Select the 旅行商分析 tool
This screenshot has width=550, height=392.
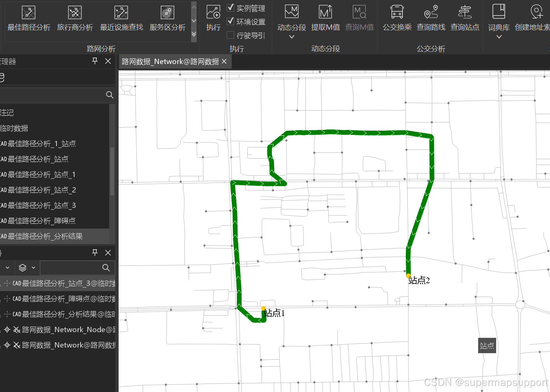point(75,18)
